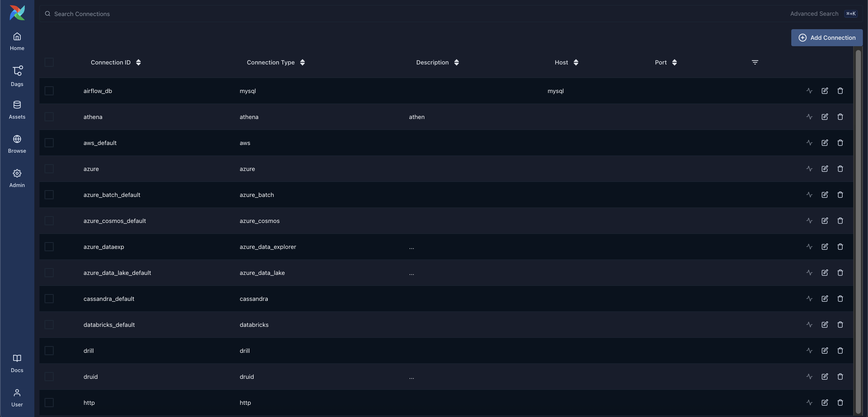The width and height of the screenshot is (868, 417).
Task: Tick the select-all connections checkbox
Action: point(49,62)
